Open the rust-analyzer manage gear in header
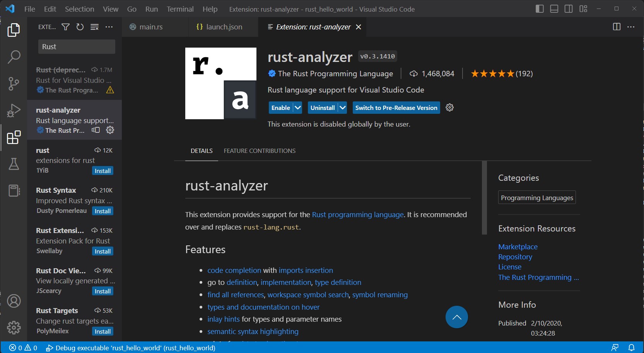 coord(449,108)
